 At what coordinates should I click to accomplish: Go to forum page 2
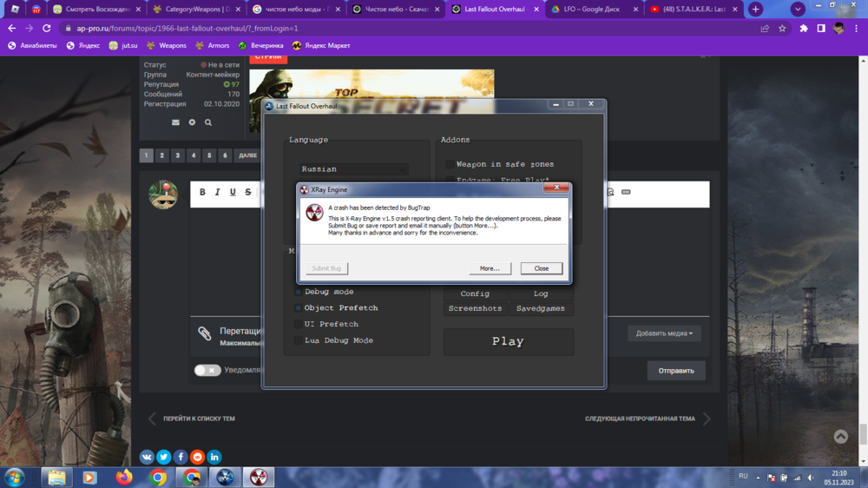161,155
